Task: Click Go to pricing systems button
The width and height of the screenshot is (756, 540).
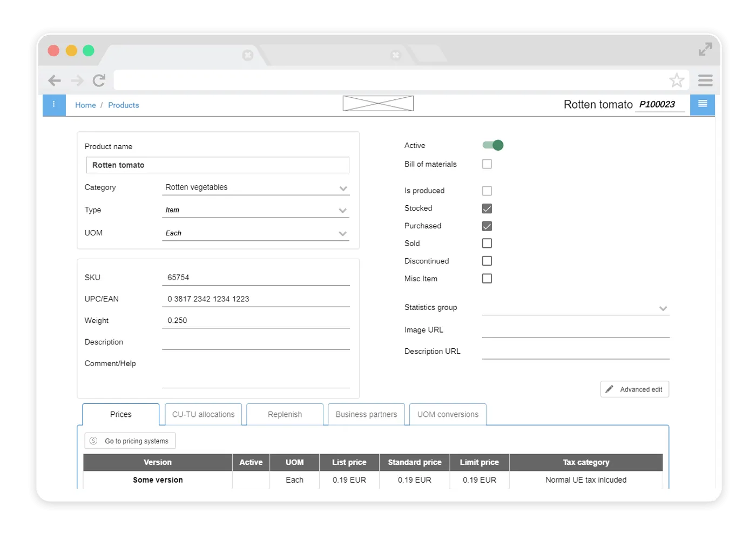Action: click(x=130, y=441)
